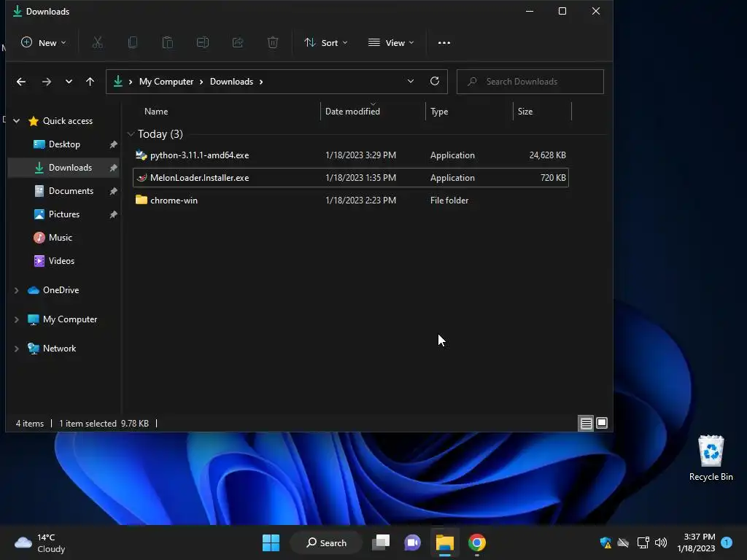Select Music in navigation pane
The height and width of the screenshot is (560, 747).
[x=64, y=238]
